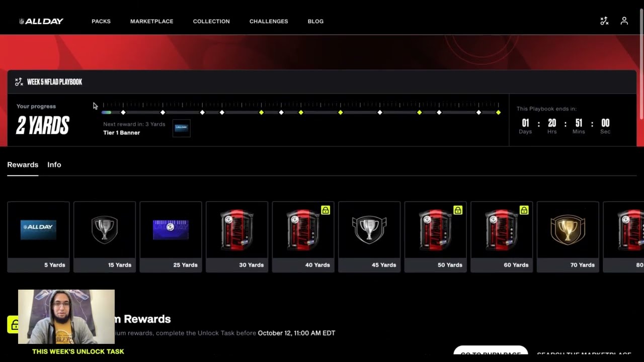Click the countdown Days value '01'
Viewport: 644px width, 362px height.
(x=525, y=123)
